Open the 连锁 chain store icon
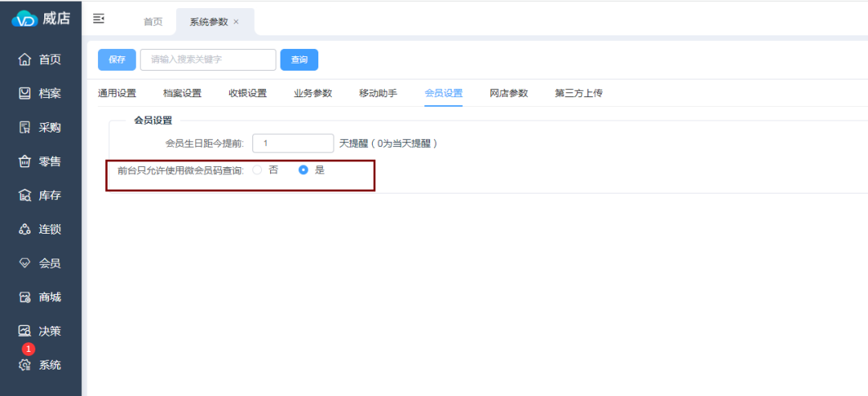Viewport: 868px width, 396px height. 24,230
